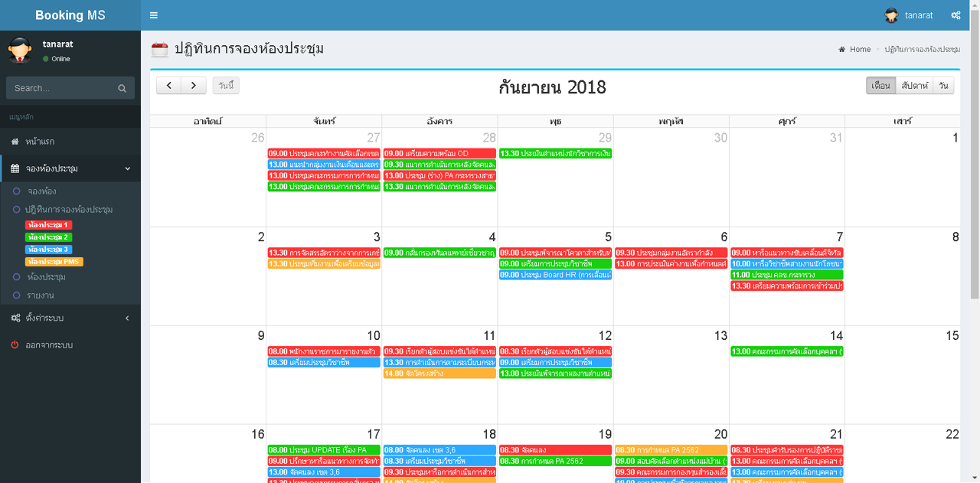The width and height of the screenshot is (980, 483).
Task: Click the calendar icon next to page title
Action: (x=159, y=50)
